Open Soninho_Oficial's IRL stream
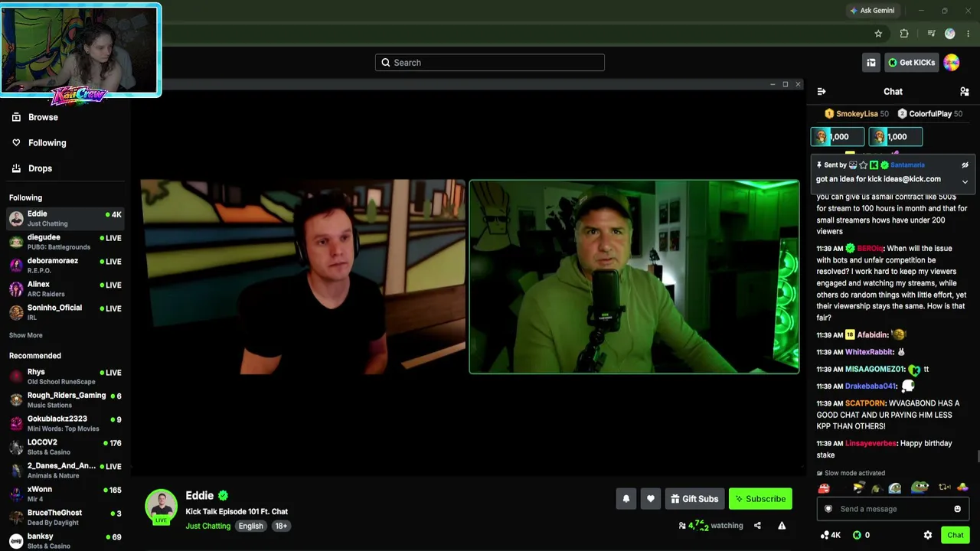 pos(65,312)
